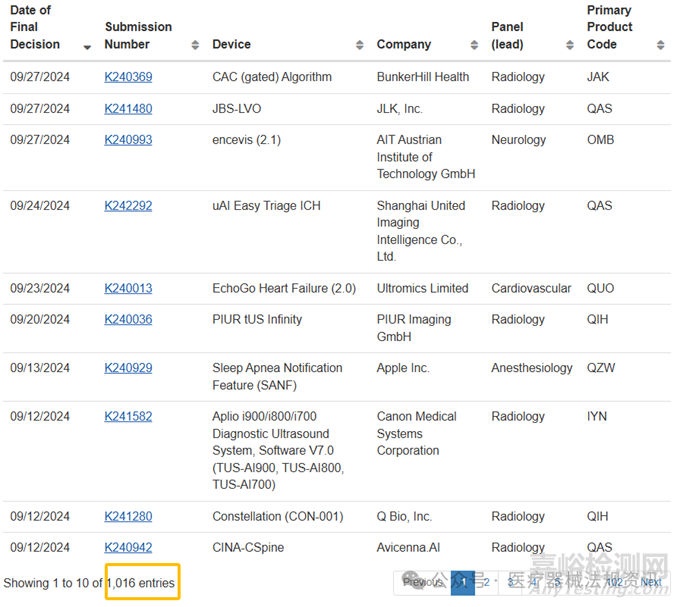Click 'BunkerHill Health' company cell
This screenshot has height=607, width=680.
[x=423, y=77]
